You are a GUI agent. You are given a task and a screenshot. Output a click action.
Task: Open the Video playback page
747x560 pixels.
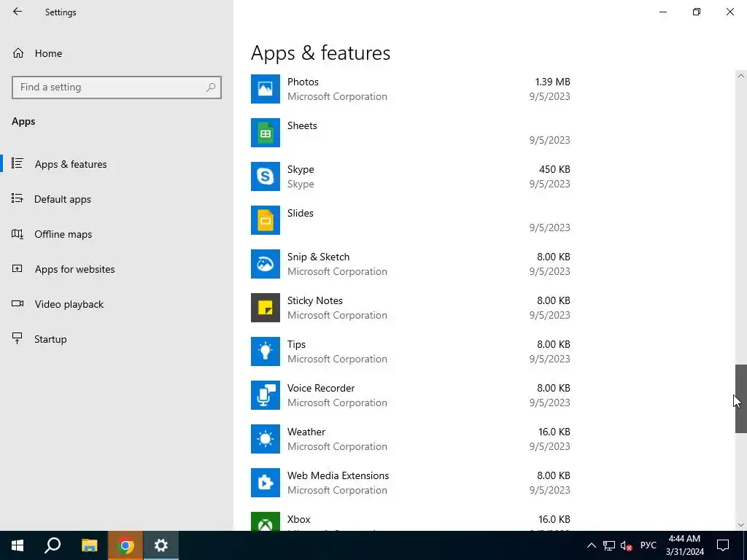[117, 304]
